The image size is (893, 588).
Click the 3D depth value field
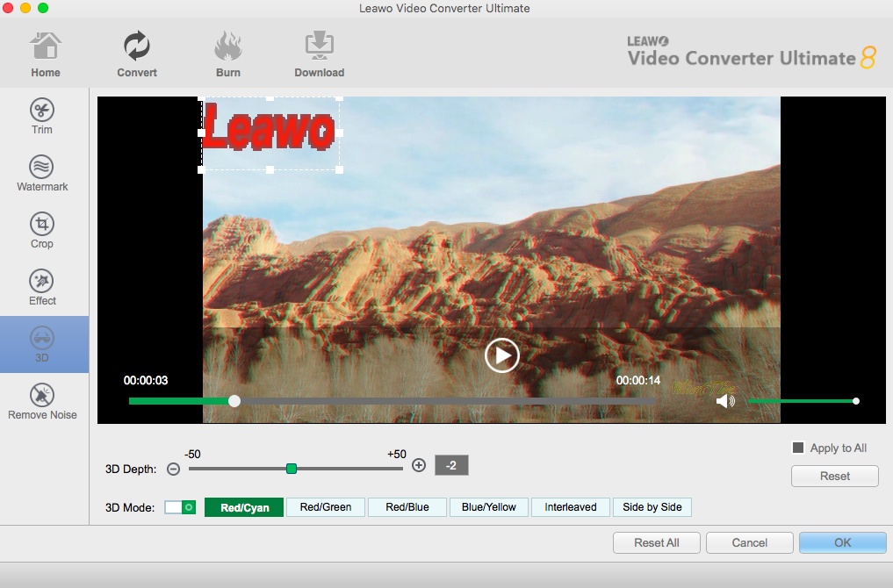pyautogui.click(x=451, y=466)
